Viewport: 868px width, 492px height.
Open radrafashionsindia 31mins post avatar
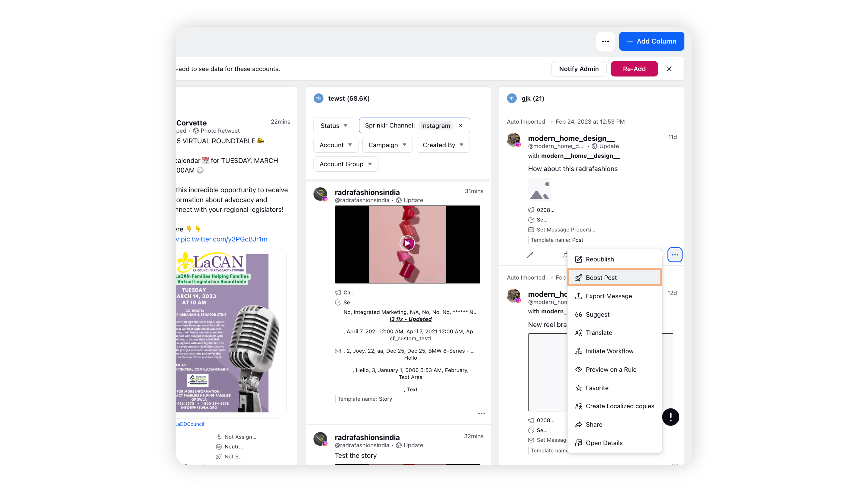click(320, 194)
